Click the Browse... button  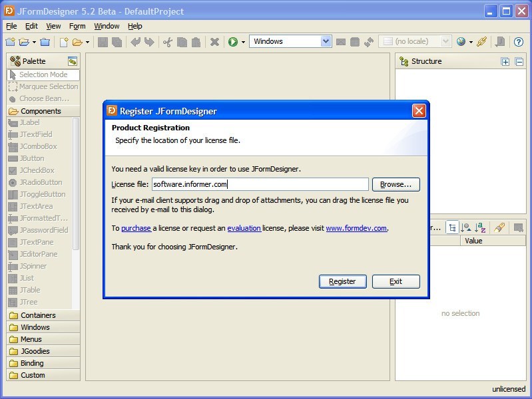[396, 184]
